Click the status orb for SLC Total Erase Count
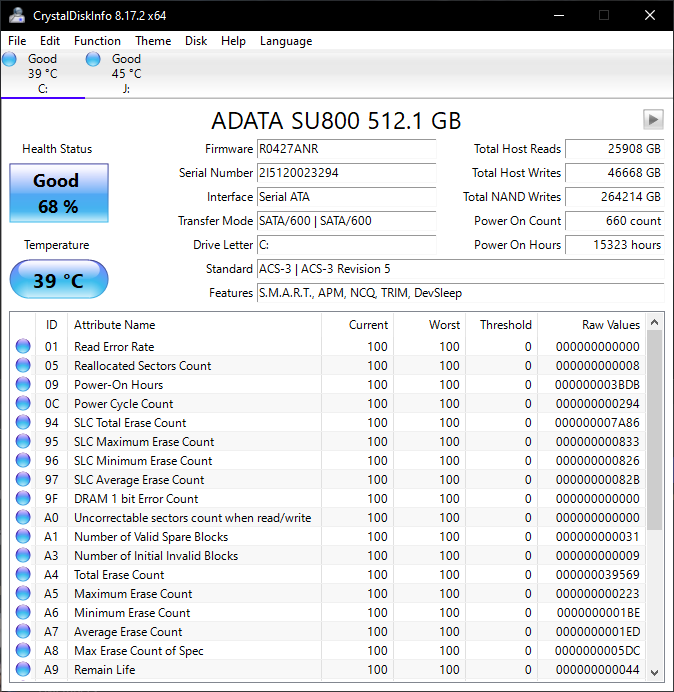 (x=23, y=422)
